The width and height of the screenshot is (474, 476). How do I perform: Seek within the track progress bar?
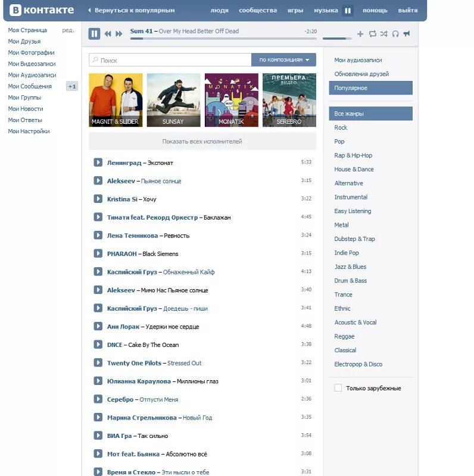click(223, 39)
